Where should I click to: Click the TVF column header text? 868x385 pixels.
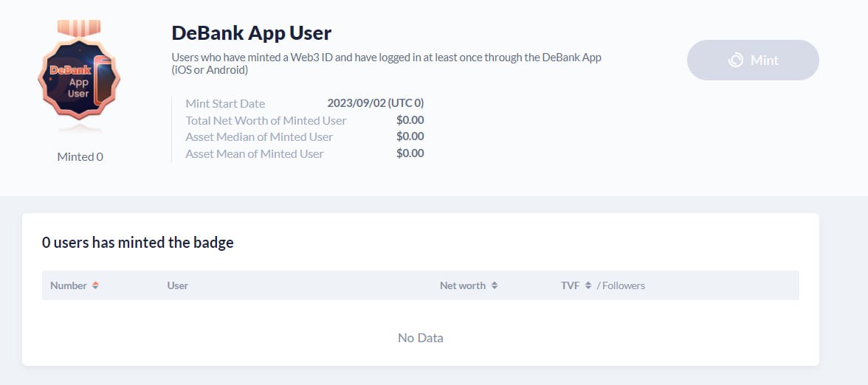[571, 285]
